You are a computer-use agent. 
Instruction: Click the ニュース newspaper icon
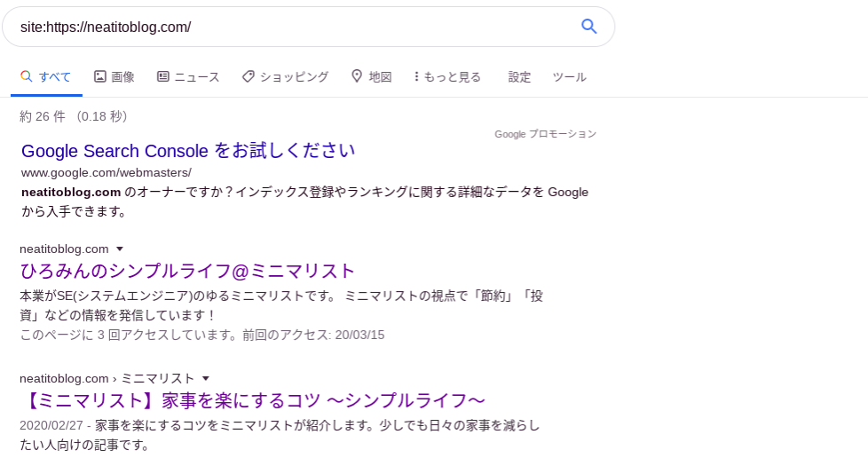(x=162, y=76)
